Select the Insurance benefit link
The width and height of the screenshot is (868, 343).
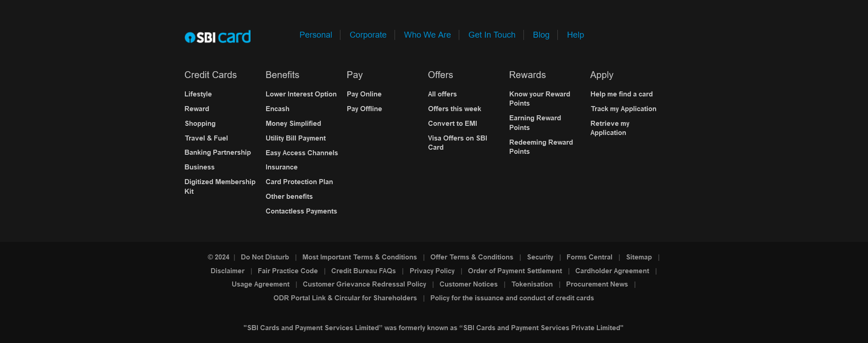[282, 167]
